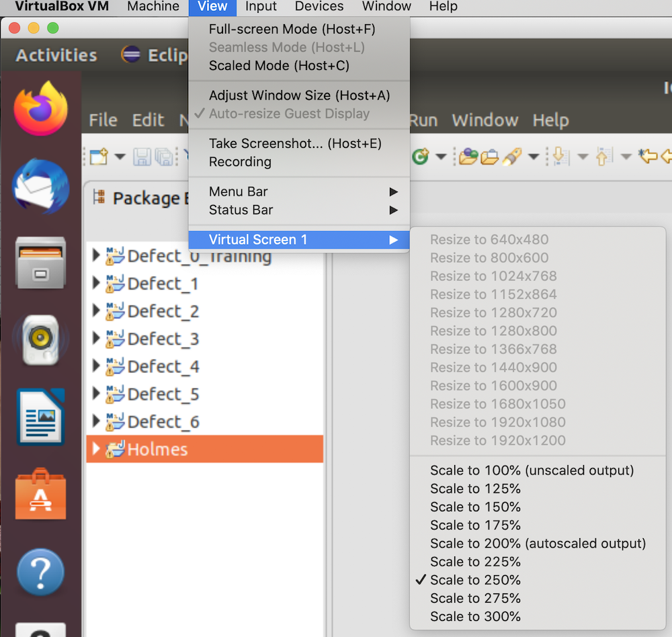Expand the Defect_1 project tree
This screenshot has height=637, width=672.
click(x=95, y=284)
